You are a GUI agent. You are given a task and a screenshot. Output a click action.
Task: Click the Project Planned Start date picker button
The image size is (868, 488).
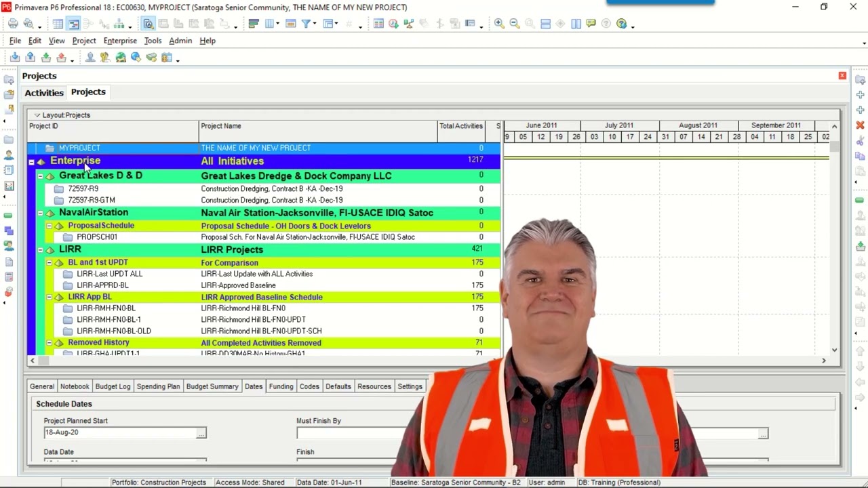pyautogui.click(x=201, y=432)
